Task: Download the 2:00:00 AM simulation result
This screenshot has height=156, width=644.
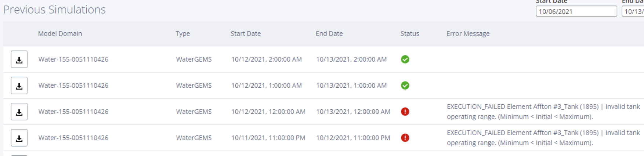Action: click(19, 59)
